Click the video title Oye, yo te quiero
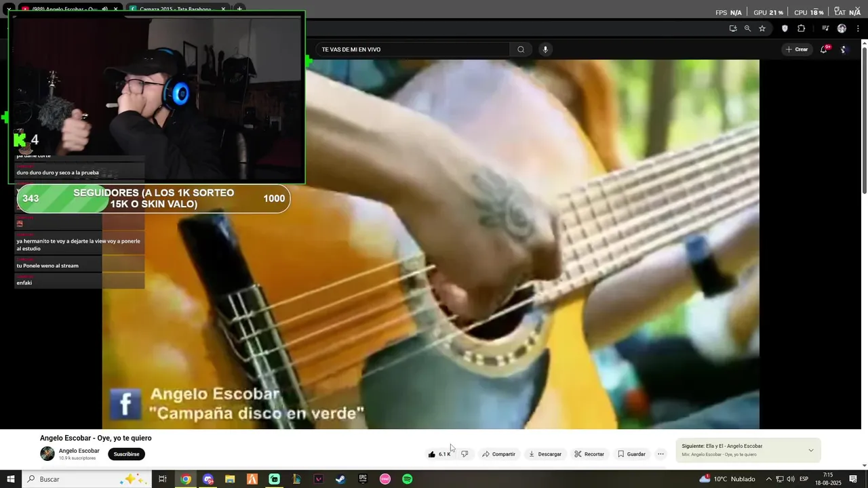The image size is (868, 488). (96, 439)
